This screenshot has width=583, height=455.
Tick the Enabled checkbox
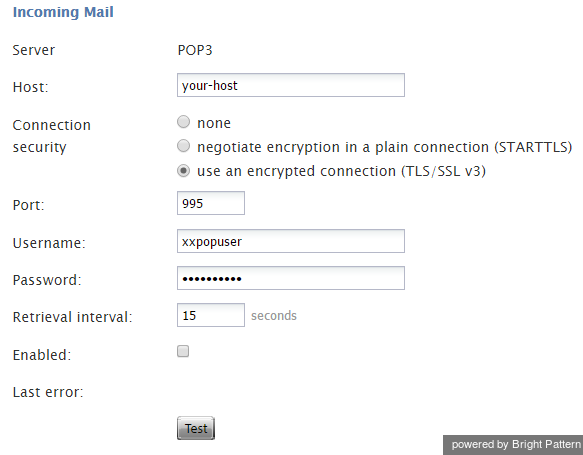183,351
